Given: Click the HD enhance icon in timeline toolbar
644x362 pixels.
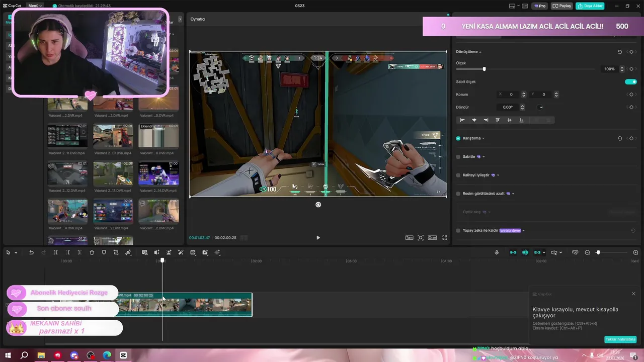Looking at the screenshot, I should coord(193,252).
